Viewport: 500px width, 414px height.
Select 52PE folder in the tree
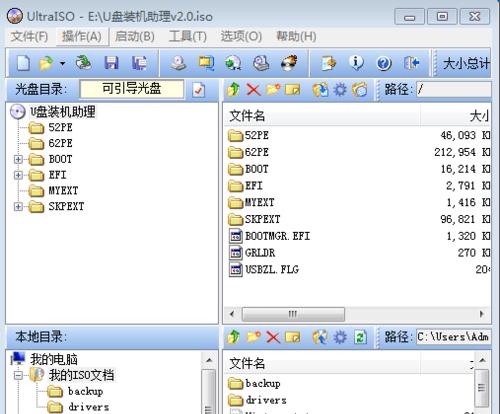click(x=60, y=127)
